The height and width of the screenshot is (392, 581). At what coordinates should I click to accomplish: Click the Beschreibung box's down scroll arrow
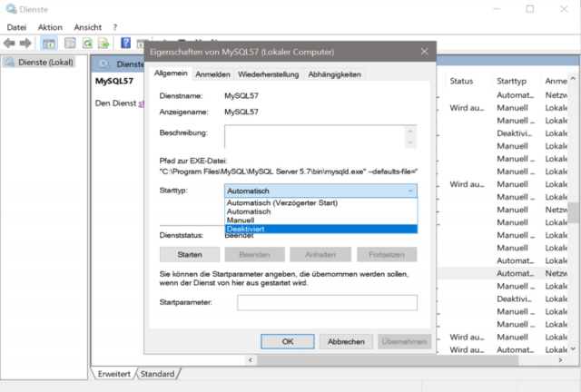pyautogui.click(x=410, y=142)
